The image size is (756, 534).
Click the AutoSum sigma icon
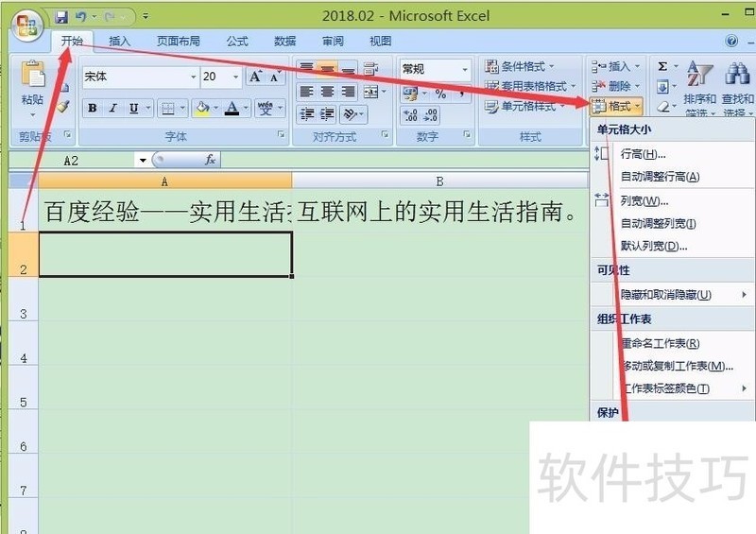(662, 66)
